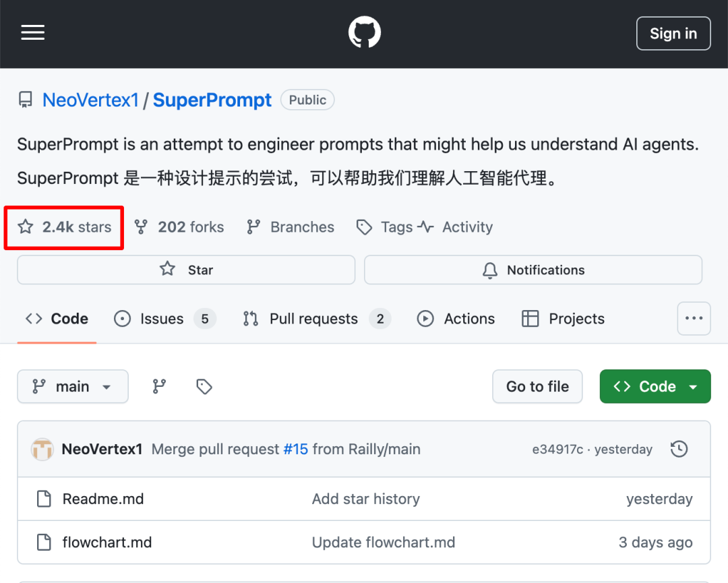Open commit history clock icon
Screen dimensions: 728x583
click(x=679, y=449)
